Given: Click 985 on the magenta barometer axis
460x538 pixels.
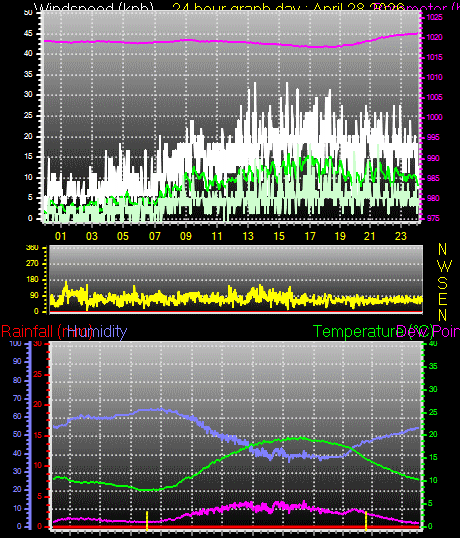Looking at the screenshot, I should pos(433,178).
